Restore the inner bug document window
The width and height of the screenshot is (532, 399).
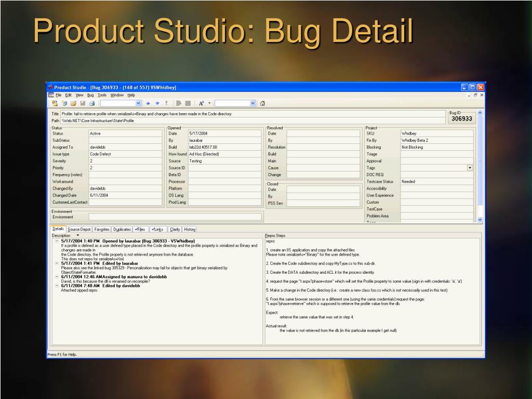click(475, 96)
